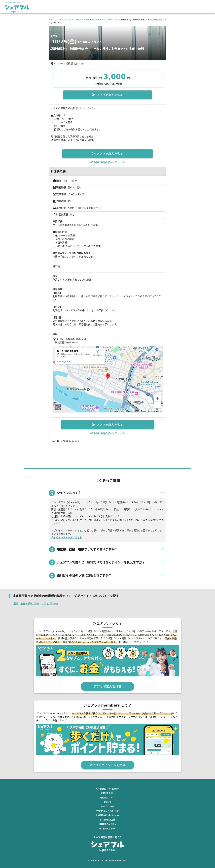Click Omonogusuku Castle Ruins map marker
This screenshot has width=215, height=868.
(97, 408)
